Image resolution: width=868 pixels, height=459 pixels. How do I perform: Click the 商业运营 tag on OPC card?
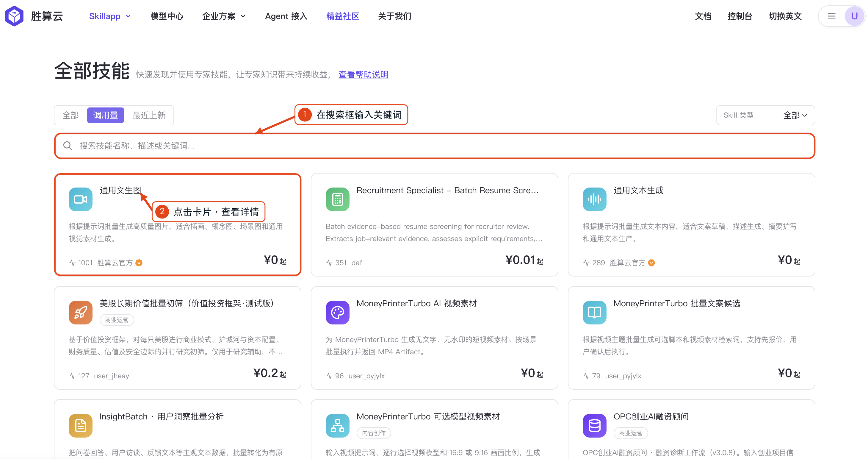(x=630, y=433)
